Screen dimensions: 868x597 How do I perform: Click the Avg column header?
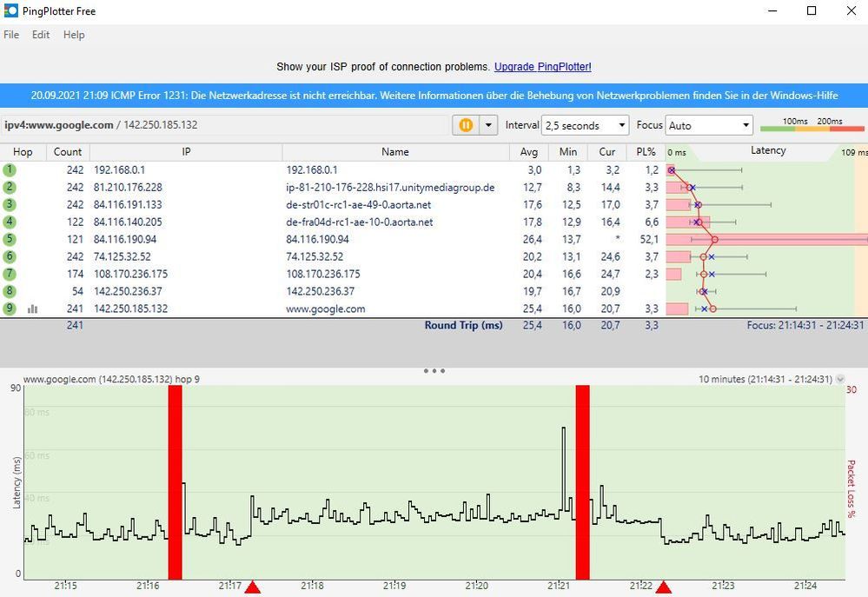pos(528,152)
